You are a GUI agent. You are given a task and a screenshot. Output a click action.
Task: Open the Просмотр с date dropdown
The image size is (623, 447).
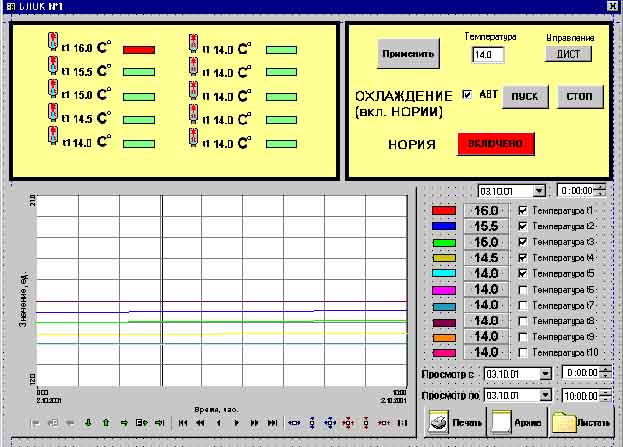point(545,373)
